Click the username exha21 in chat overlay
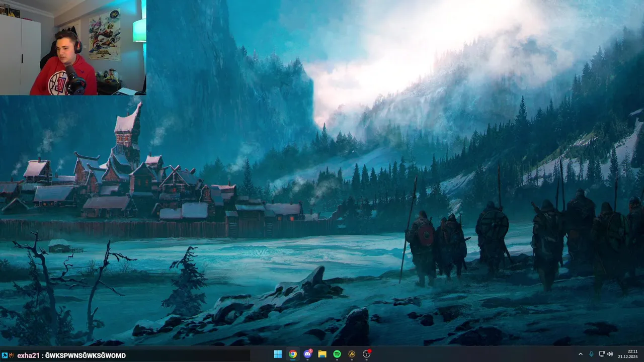This screenshot has height=362, width=644. click(x=28, y=355)
